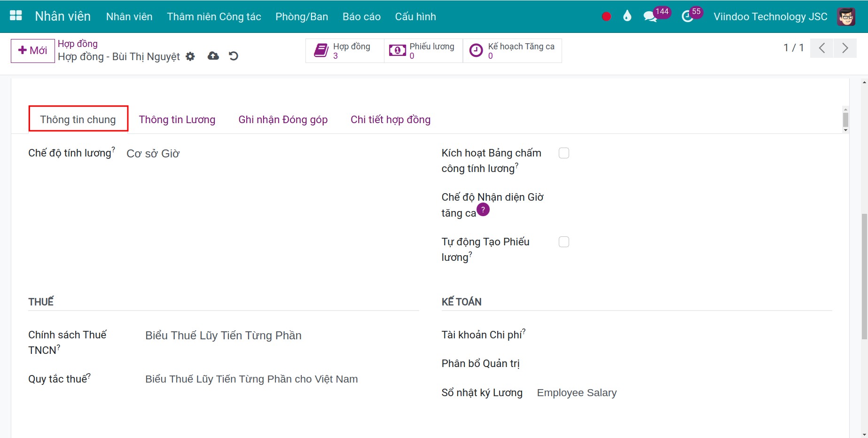This screenshot has width=868, height=438.
Task: Open the apps grid menu icon
Action: (16, 16)
